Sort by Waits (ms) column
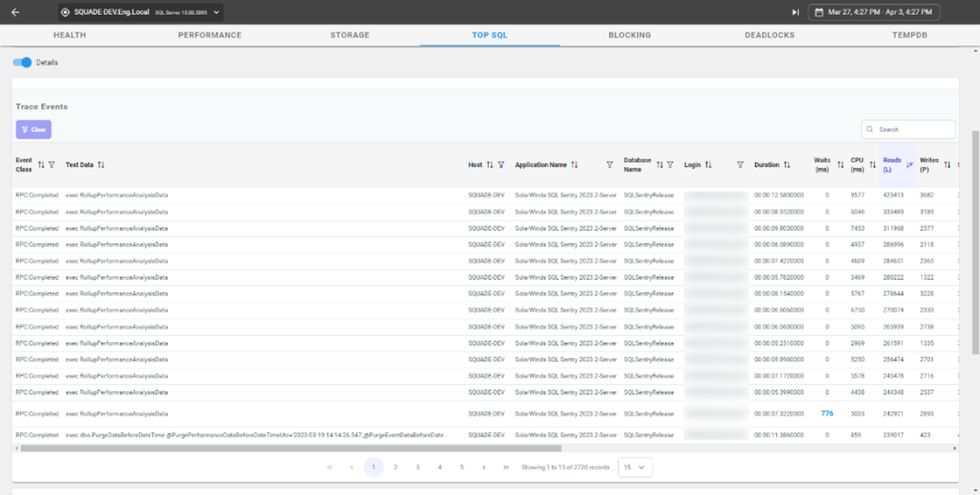980x495 pixels. point(840,164)
